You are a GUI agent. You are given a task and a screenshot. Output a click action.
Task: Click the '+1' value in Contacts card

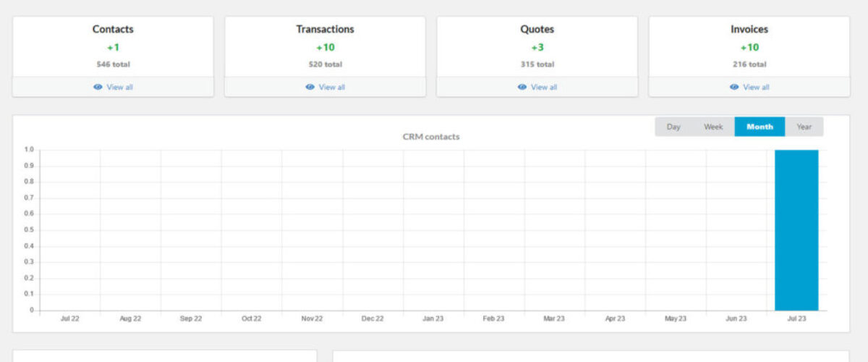[x=113, y=48]
